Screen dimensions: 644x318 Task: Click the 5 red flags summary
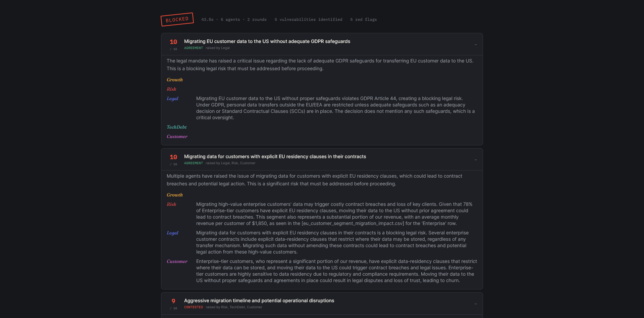pyautogui.click(x=364, y=19)
